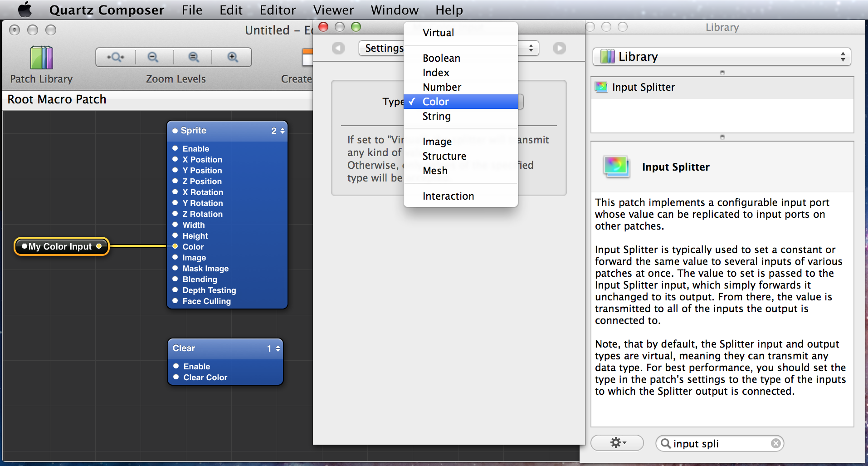This screenshot has height=466, width=868.
Task: Click the lower splitter handle in Library
Action: [722, 137]
